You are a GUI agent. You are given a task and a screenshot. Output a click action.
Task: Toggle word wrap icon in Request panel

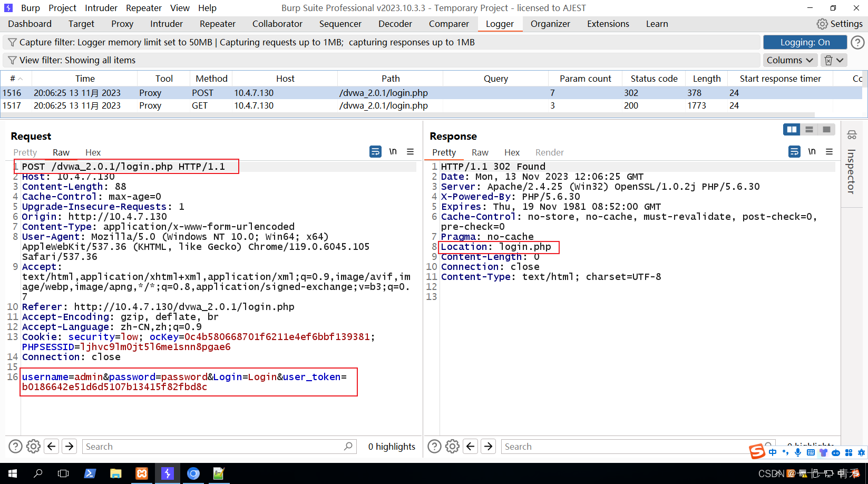(375, 152)
